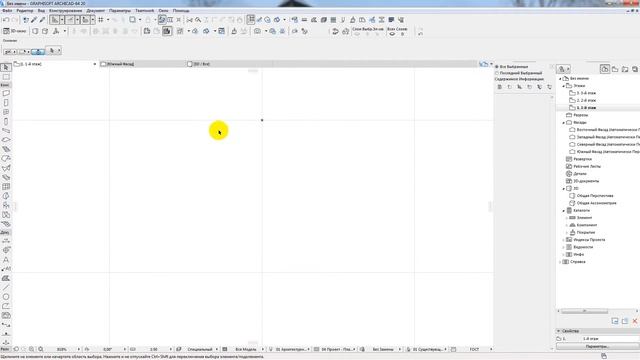Select the Text tool
The height and width of the screenshot is (360, 640).
pyautogui.click(x=6, y=260)
